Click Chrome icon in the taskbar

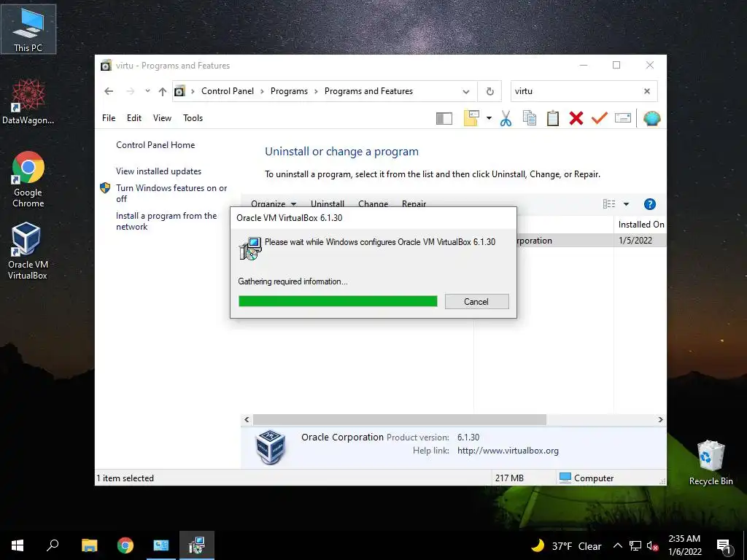pos(125,545)
